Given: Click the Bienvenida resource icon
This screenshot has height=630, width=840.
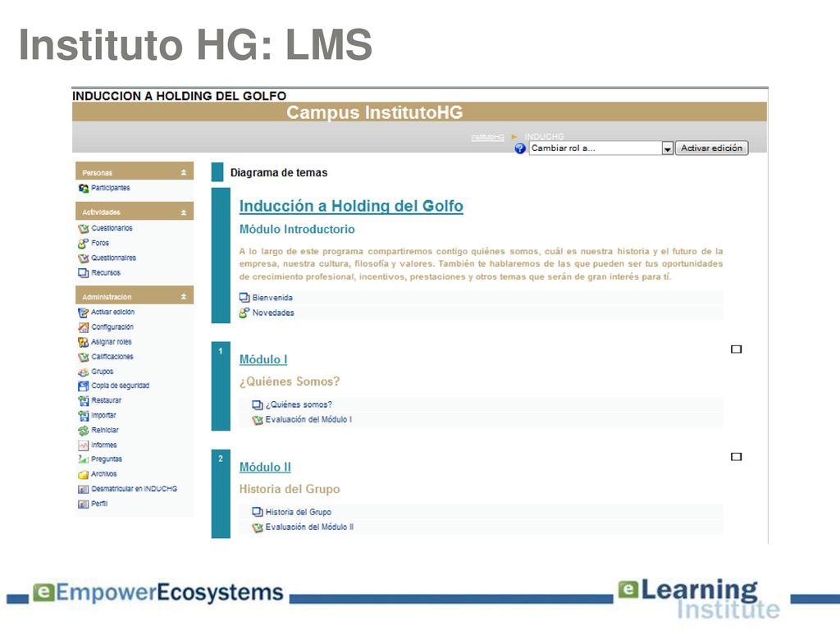Looking at the screenshot, I should click(x=244, y=297).
